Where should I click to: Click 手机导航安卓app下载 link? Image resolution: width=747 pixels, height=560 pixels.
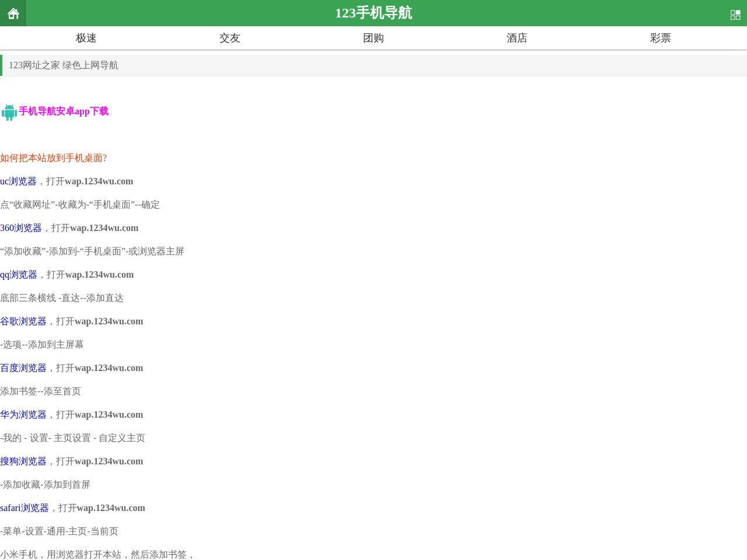coord(64,111)
